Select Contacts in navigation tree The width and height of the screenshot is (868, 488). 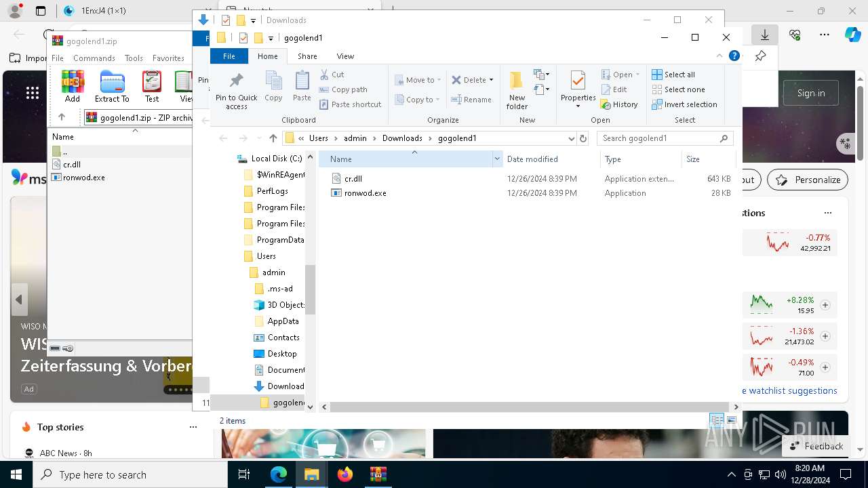[277, 338]
